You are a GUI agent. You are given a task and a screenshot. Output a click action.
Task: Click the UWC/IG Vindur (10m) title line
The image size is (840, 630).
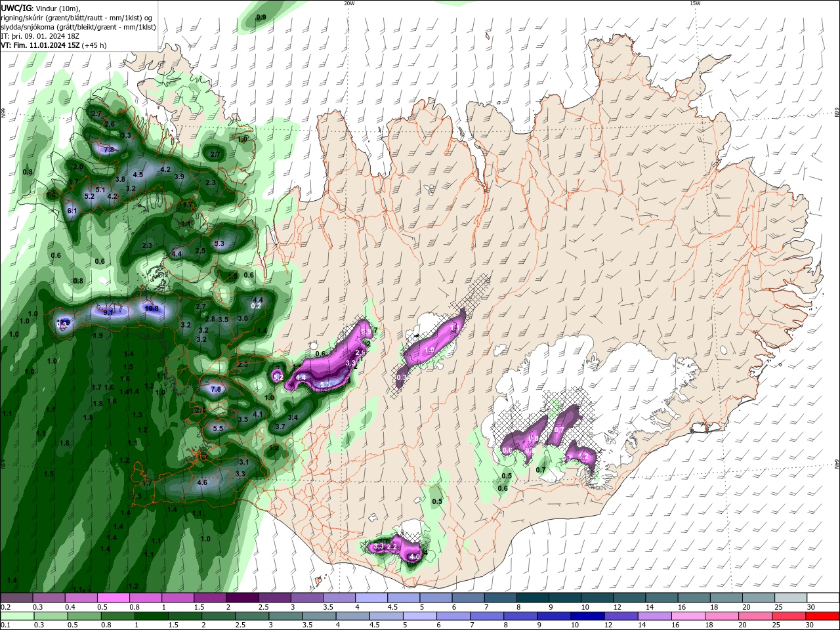(39, 8)
